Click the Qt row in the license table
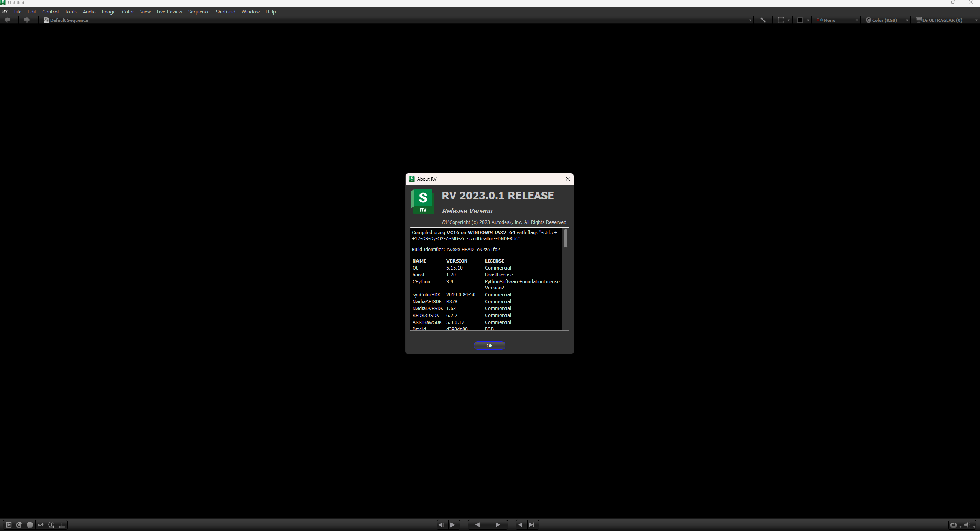Screen dimensions: 980x531 click(x=462, y=268)
